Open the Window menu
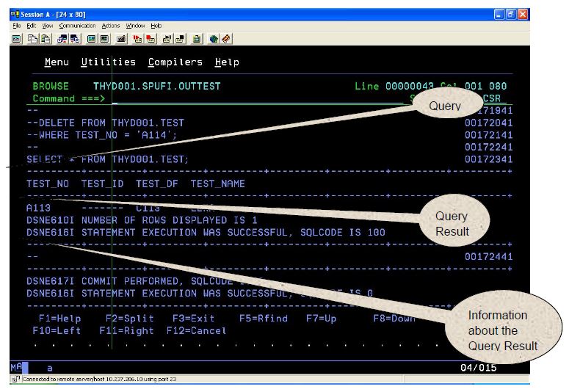 pos(135,26)
